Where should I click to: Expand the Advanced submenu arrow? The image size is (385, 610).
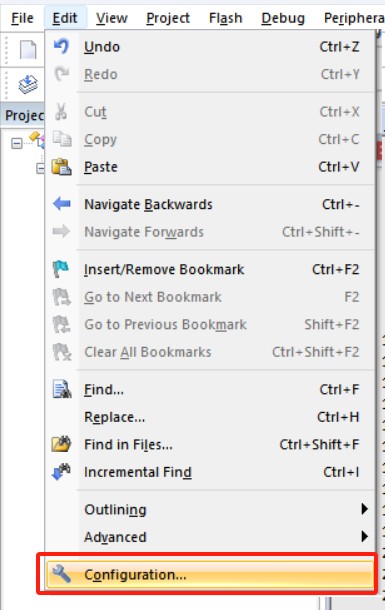pos(364,536)
